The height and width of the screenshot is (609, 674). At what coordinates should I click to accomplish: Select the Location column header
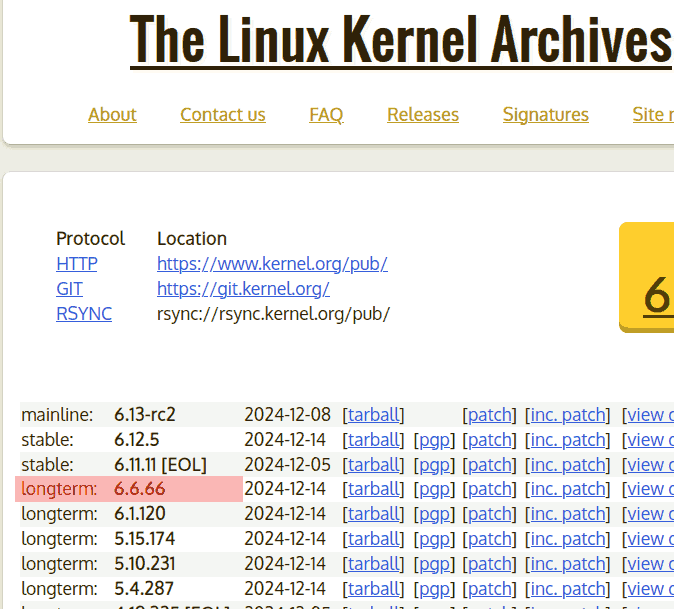pos(192,239)
